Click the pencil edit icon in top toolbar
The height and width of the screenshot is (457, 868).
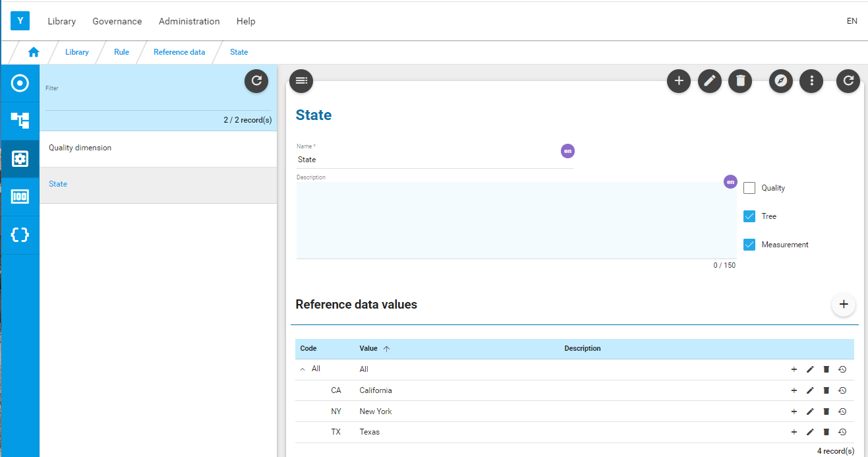(x=710, y=81)
